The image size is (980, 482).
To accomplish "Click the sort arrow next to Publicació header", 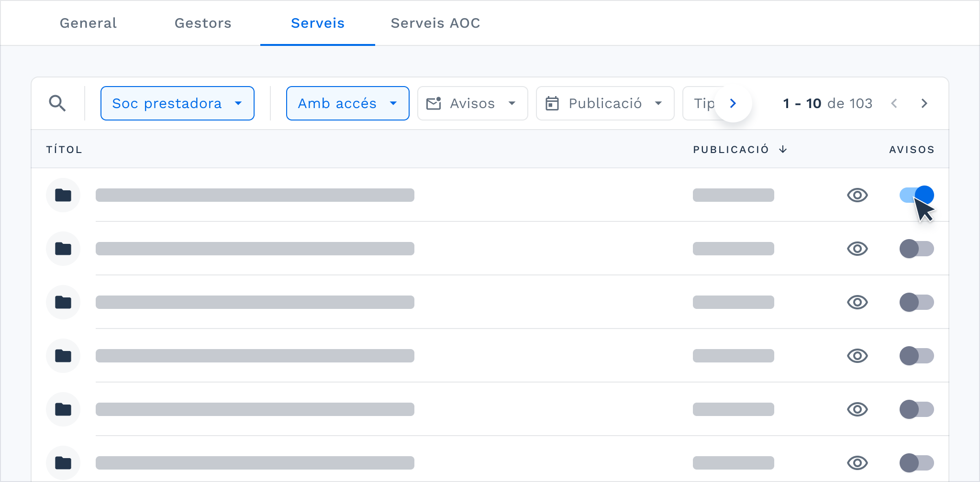I will click(783, 149).
